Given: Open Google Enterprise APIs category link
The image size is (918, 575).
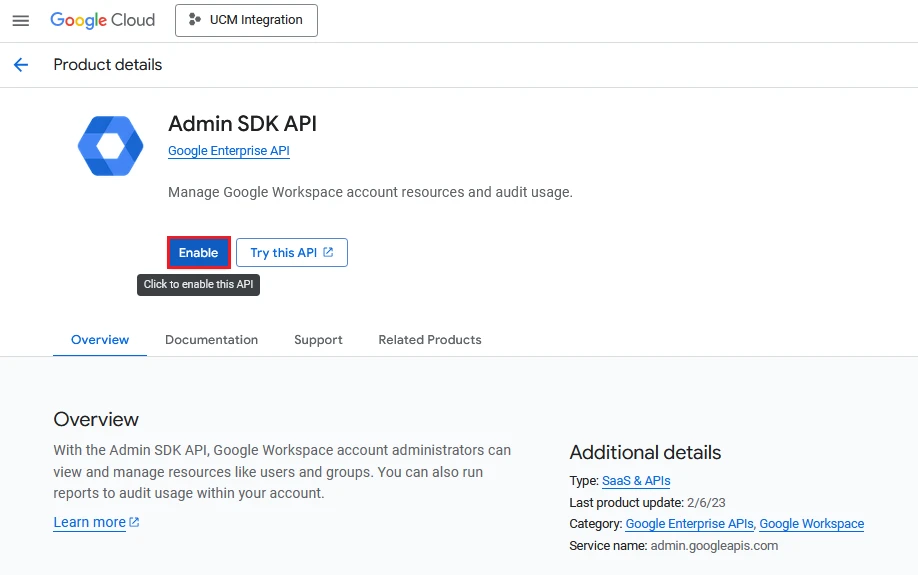Looking at the screenshot, I should (x=690, y=523).
